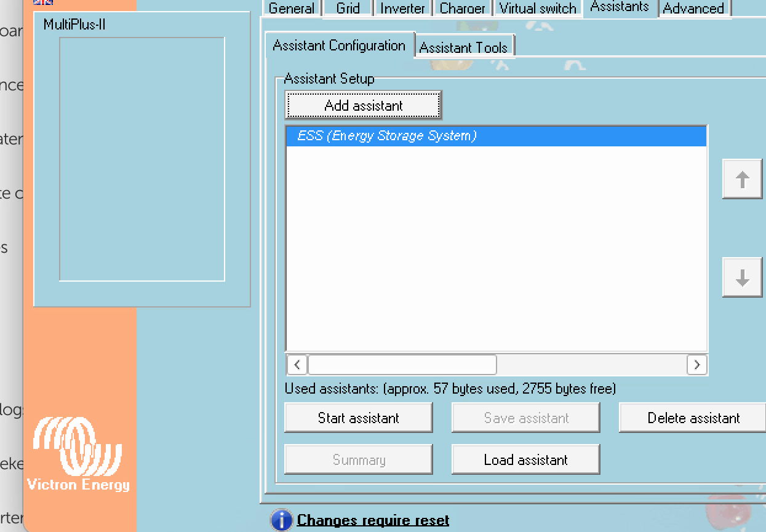Select the Assistants tab

[620, 7]
